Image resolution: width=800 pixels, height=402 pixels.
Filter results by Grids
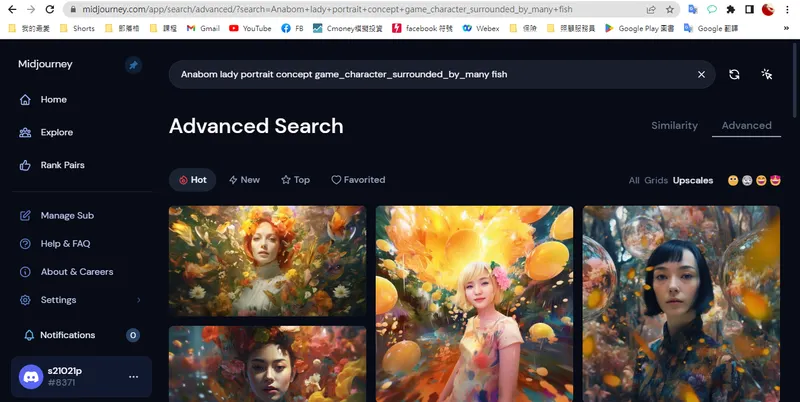click(x=656, y=180)
